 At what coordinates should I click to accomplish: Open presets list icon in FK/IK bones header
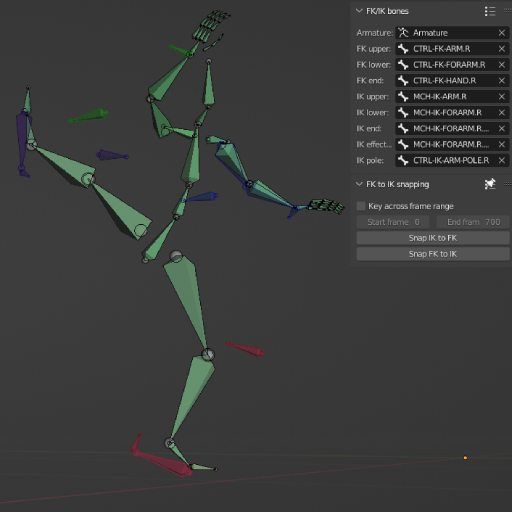click(x=490, y=11)
